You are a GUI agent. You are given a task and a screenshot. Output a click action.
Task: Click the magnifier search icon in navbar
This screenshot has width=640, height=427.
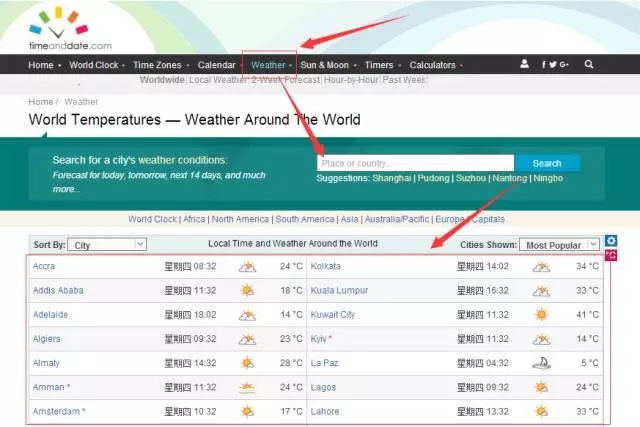(589, 65)
